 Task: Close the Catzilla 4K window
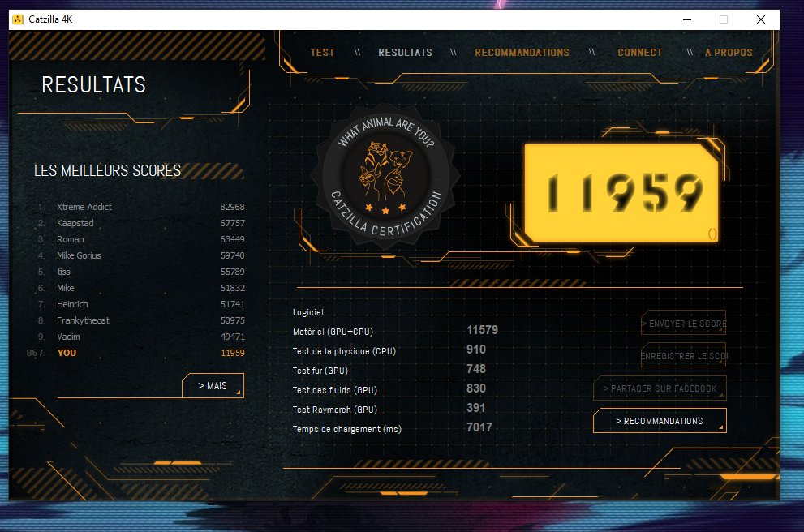761,19
